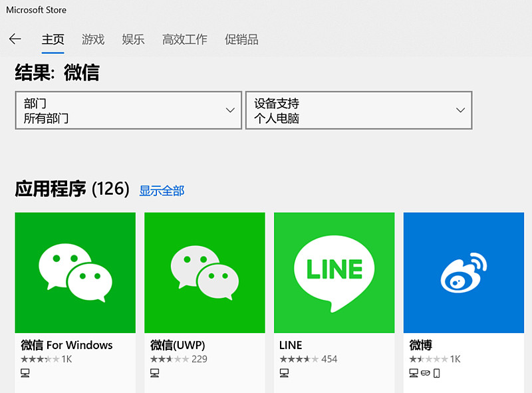Click the 229 rating count under 微信(UWP)
This screenshot has height=393, width=532.
pos(199,359)
